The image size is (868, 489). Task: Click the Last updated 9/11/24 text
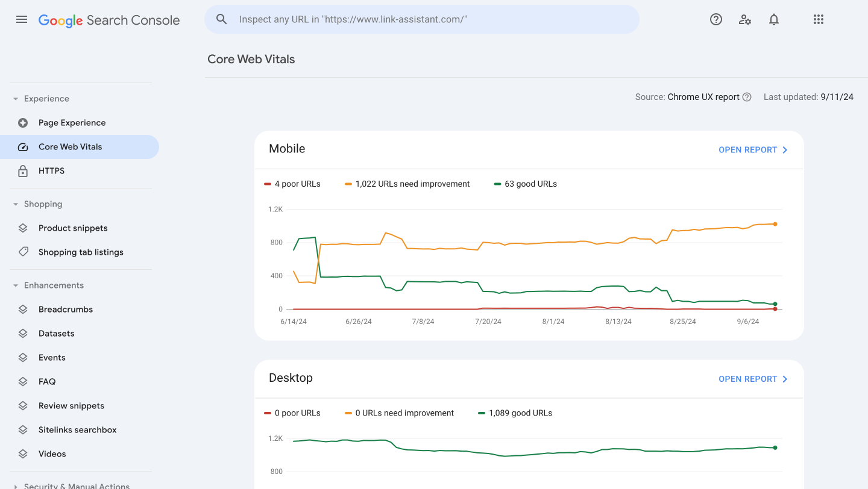click(x=808, y=97)
